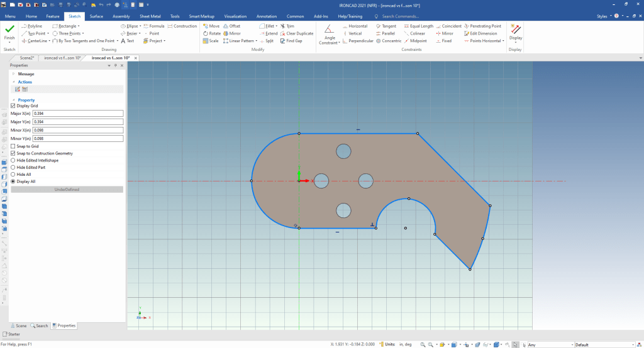The height and width of the screenshot is (348, 644).
Task: Choose the Trim tool in Modify
Action: click(x=289, y=26)
